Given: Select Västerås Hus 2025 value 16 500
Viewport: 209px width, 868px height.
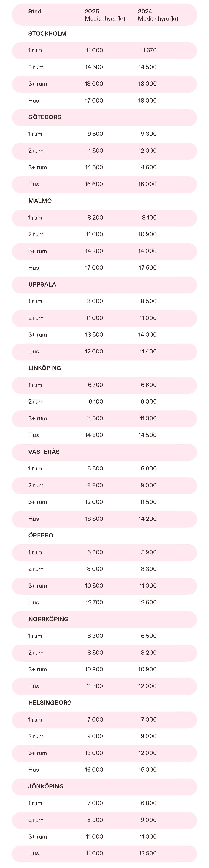Looking at the screenshot, I should click(x=94, y=519).
